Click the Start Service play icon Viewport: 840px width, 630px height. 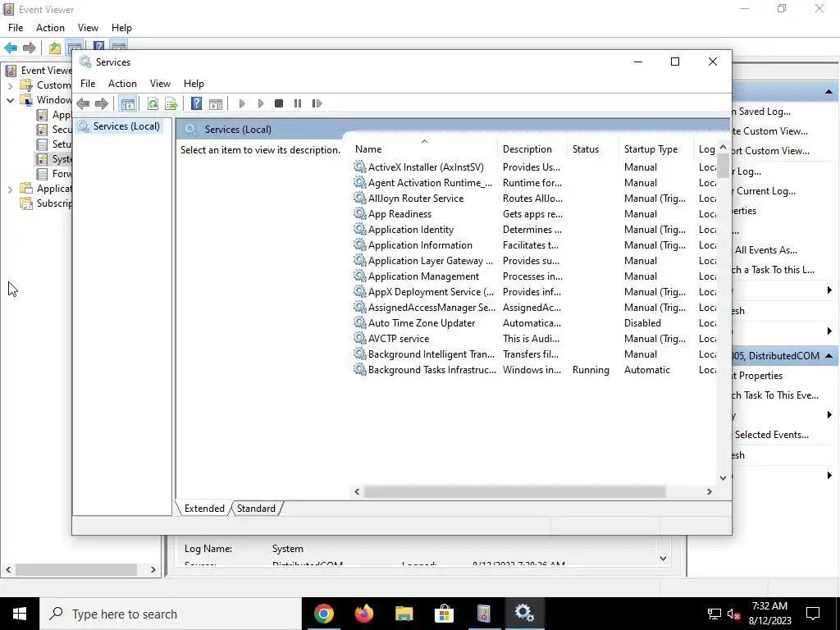(x=242, y=103)
